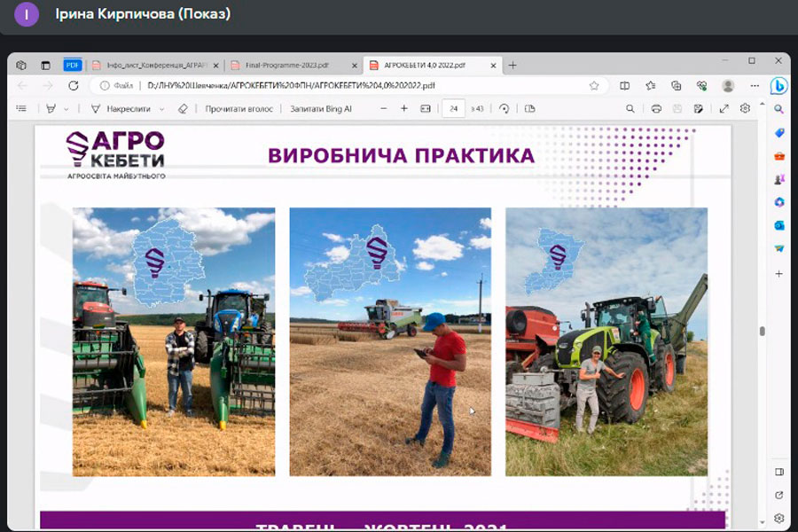Enter full screen PDF view
This screenshot has height=532, width=798.
point(724,108)
